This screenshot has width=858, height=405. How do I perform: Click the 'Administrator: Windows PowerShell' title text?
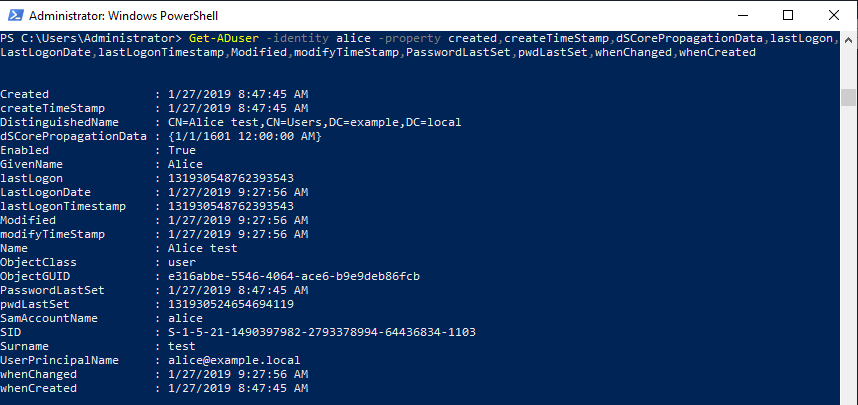coord(123,16)
